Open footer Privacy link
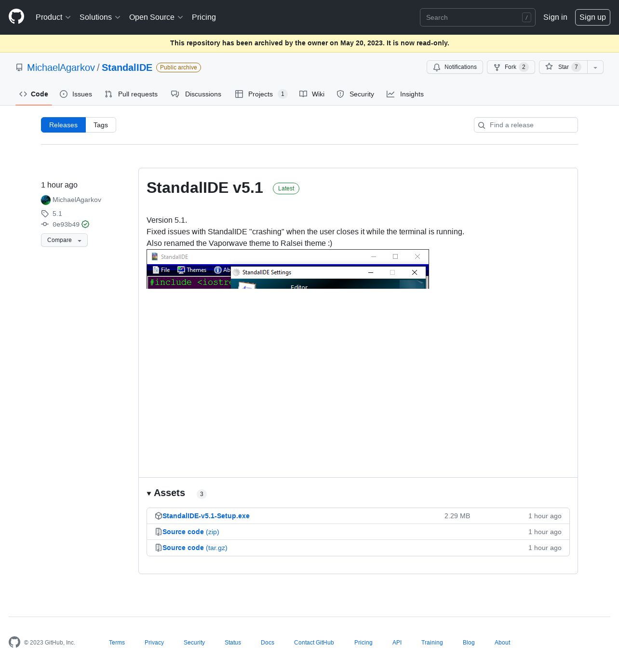Image resolution: width=619 pixels, height=672 pixels. pyautogui.click(x=154, y=643)
